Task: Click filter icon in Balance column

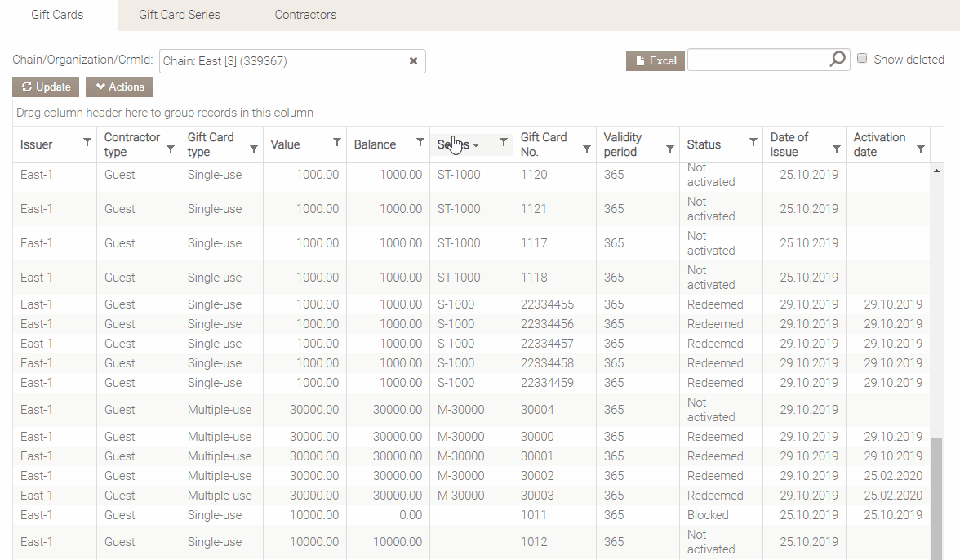Action: coord(420,142)
